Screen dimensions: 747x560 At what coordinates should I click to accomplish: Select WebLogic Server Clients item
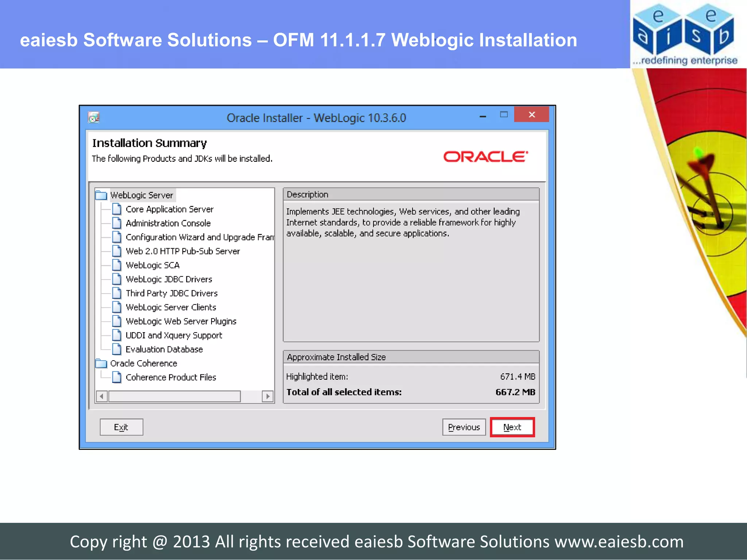[x=171, y=307]
